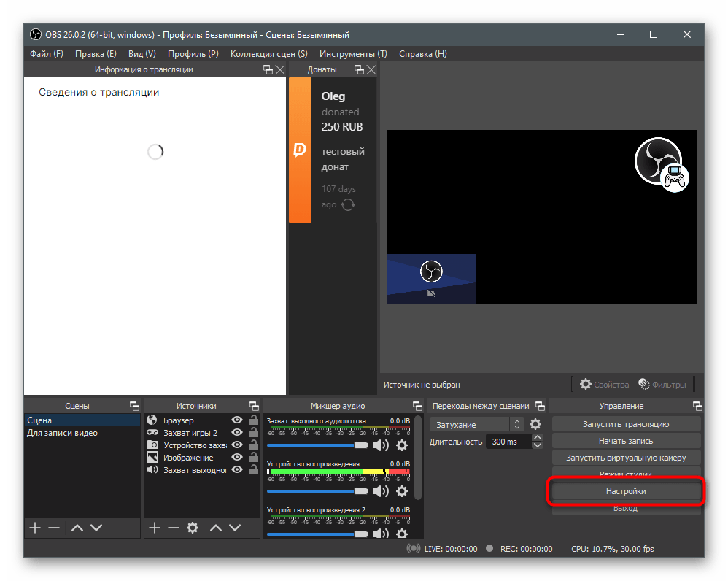The height and width of the screenshot is (581, 728).
Task: Lock the Изображение source
Action: coord(253,458)
